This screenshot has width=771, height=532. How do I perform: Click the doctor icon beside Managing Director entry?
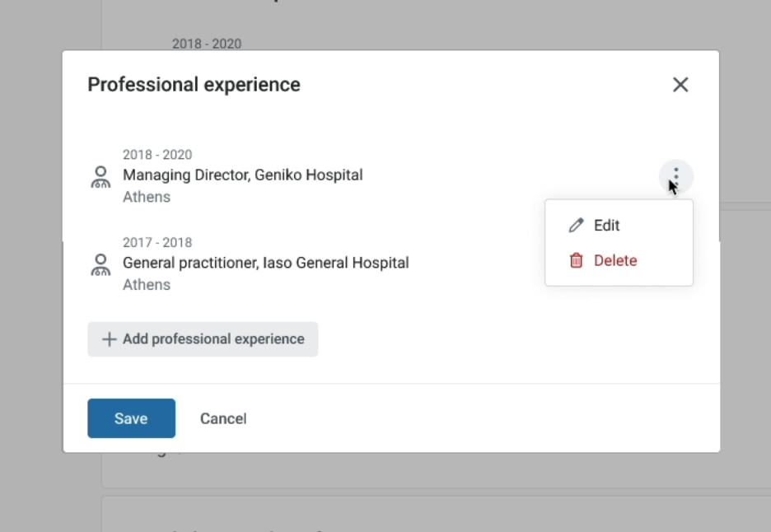(x=101, y=176)
